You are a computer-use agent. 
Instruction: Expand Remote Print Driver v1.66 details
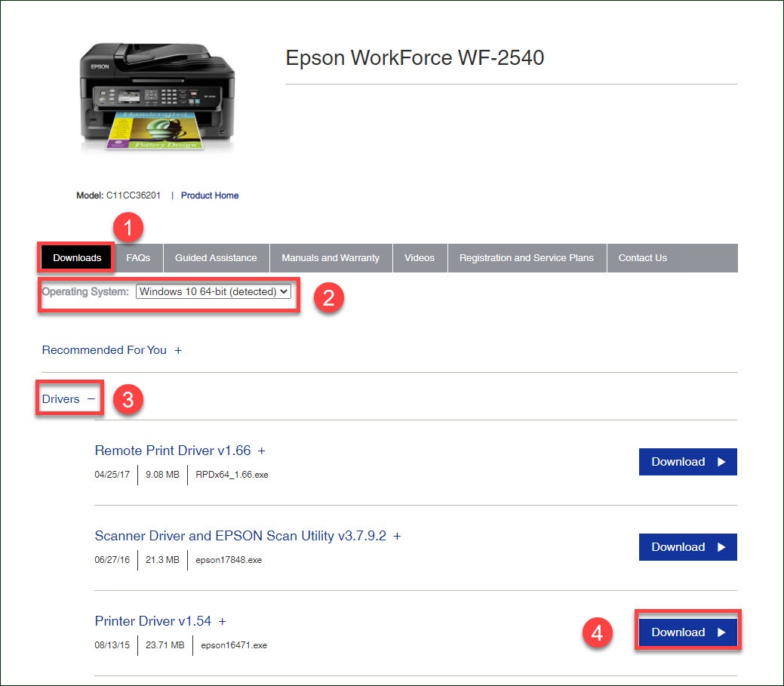[172, 451]
